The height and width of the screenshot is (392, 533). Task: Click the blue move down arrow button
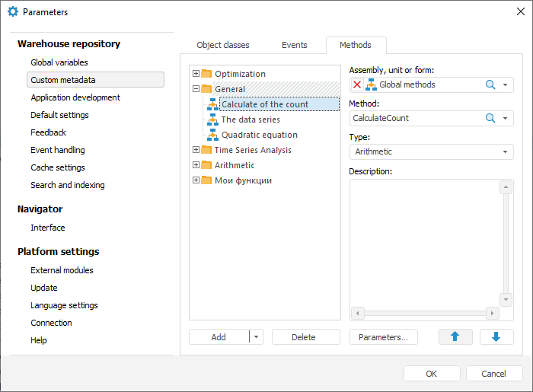[x=496, y=337]
